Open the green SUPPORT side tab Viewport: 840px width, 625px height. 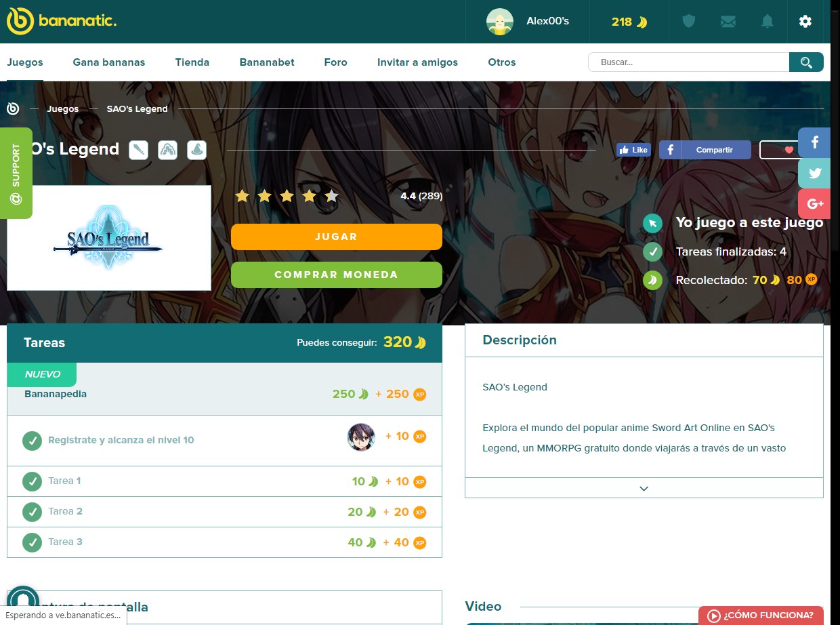(16, 173)
